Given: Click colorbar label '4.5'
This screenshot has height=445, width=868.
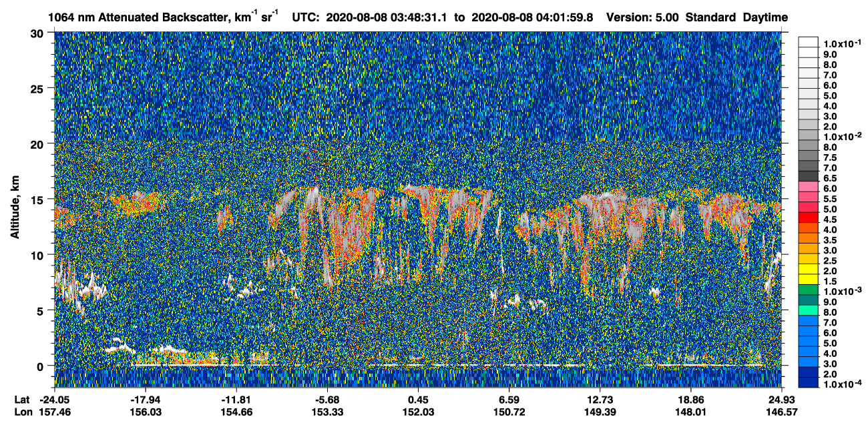Looking at the screenshot, I should (x=830, y=219).
